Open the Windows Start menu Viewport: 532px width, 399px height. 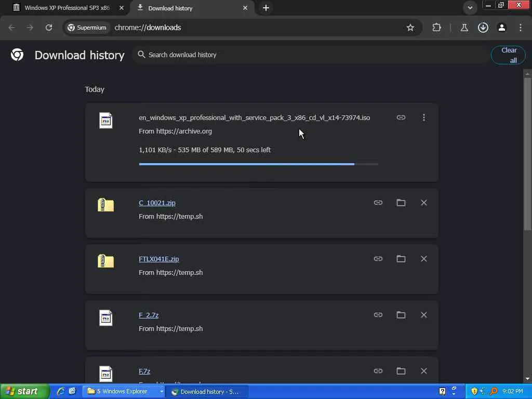[x=24, y=391]
